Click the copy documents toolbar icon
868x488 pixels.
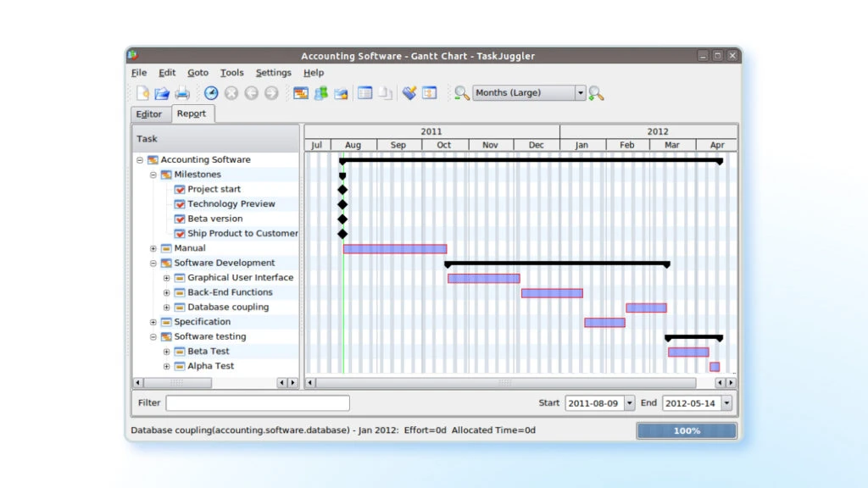[386, 93]
